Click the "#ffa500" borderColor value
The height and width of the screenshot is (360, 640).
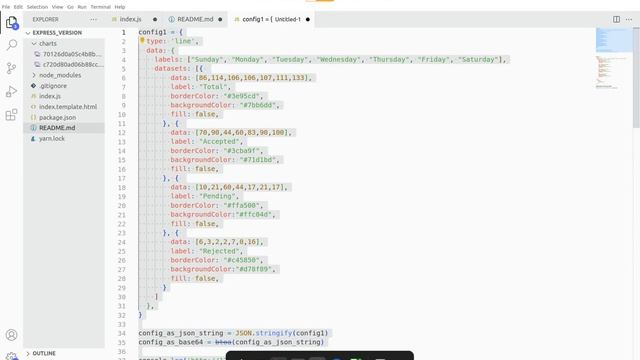(242, 205)
